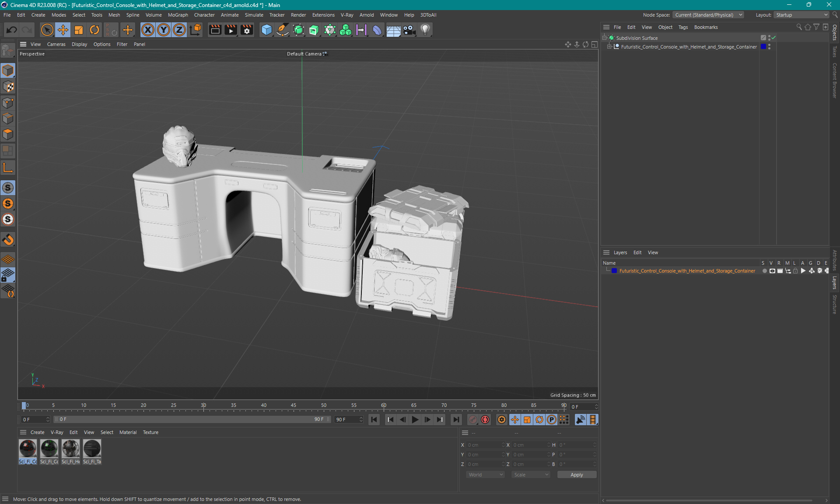
Task: Open the Simulate menu
Action: tap(254, 15)
